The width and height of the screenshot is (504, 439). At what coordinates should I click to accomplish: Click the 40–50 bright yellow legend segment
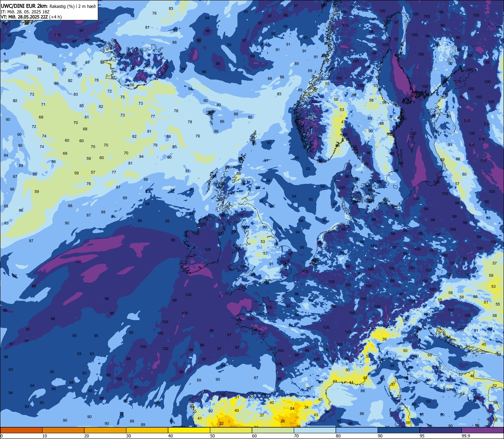point(189,430)
